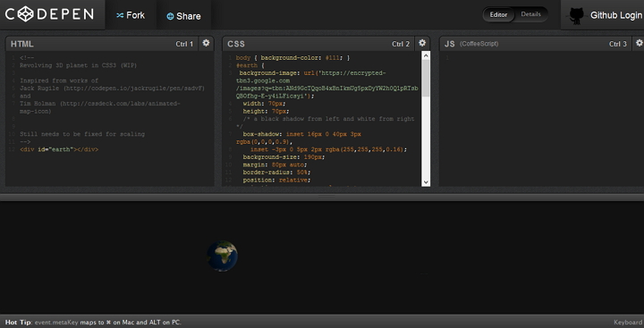This screenshot has height=328, width=644.
Task: Click the CoffeeScript preprocessor label
Action: (479, 44)
